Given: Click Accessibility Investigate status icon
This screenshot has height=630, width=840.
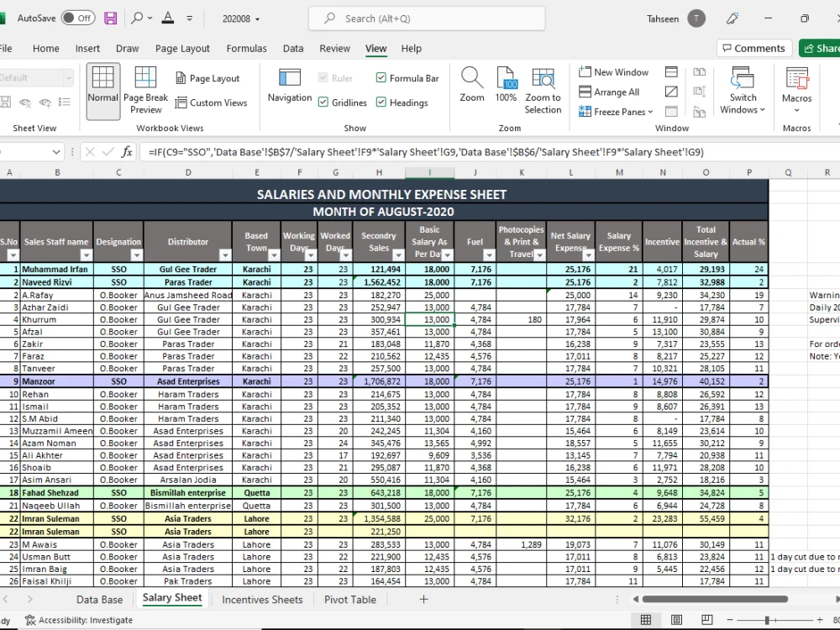Looking at the screenshot, I should (x=79, y=620).
